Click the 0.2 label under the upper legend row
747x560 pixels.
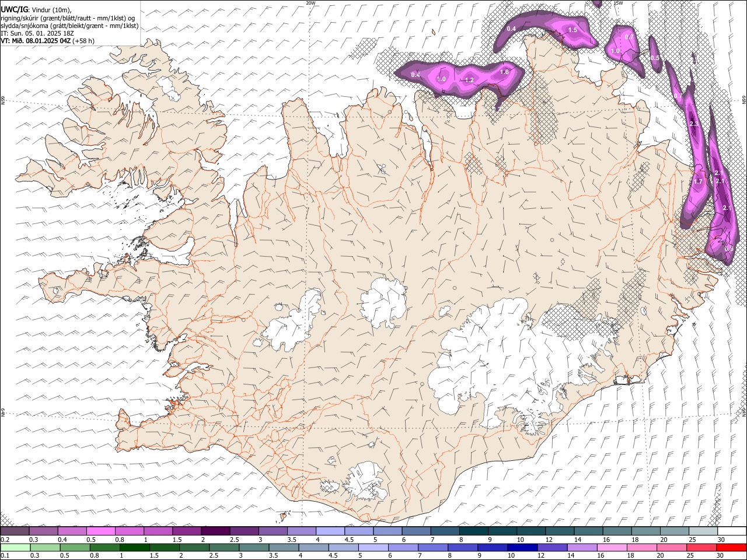4,540
